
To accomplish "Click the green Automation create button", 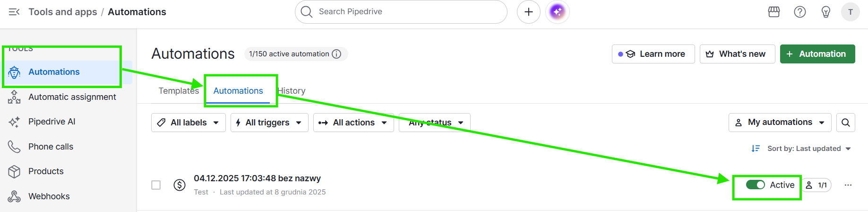I will point(817,54).
